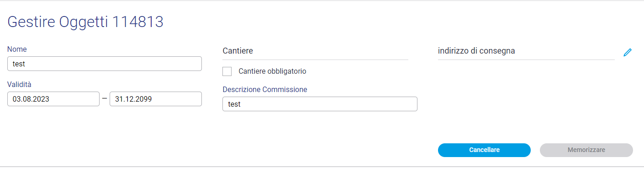
Task: Click the greyed Memorizzare button
Action: click(586, 150)
